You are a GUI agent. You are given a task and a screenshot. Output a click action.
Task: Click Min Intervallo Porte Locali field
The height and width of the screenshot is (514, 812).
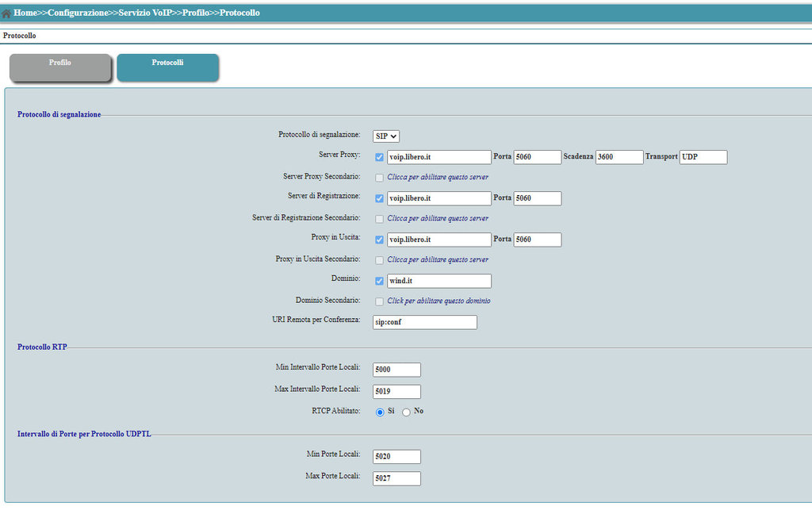[396, 370]
